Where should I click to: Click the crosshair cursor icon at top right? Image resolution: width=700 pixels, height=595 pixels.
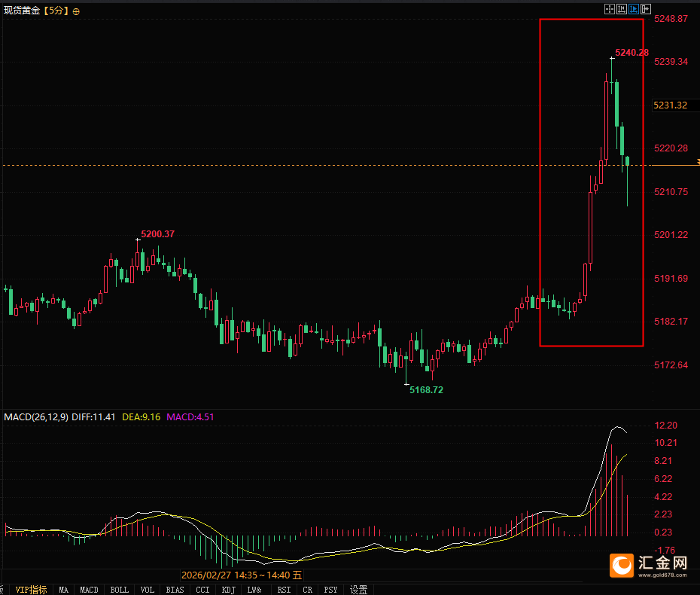click(610, 9)
